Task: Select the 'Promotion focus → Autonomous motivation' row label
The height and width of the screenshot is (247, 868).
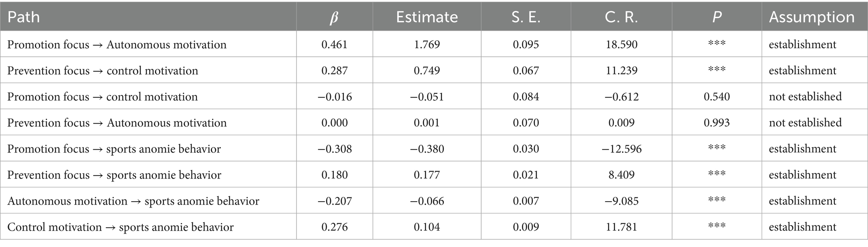Action: pyautogui.click(x=117, y=45)
